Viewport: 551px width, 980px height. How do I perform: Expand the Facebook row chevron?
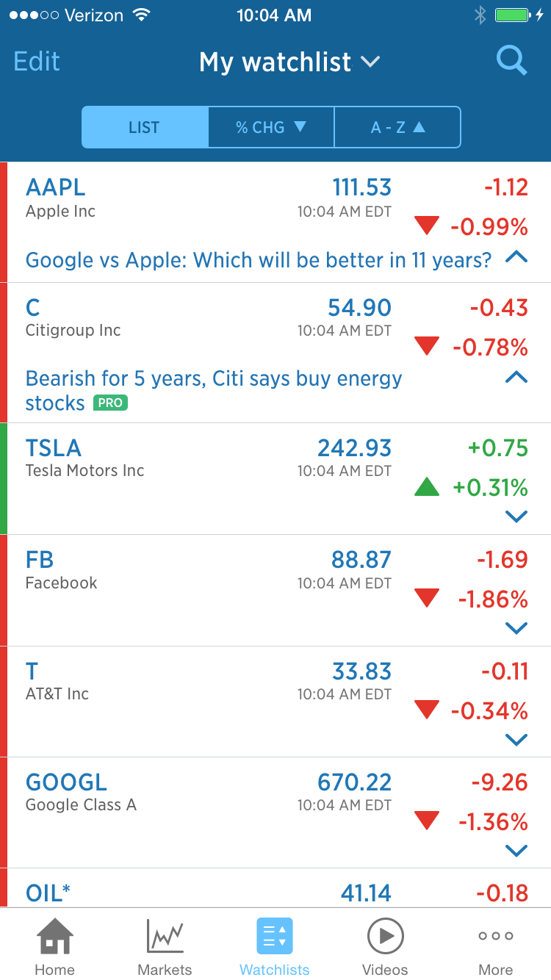click(x=516, y=628)
